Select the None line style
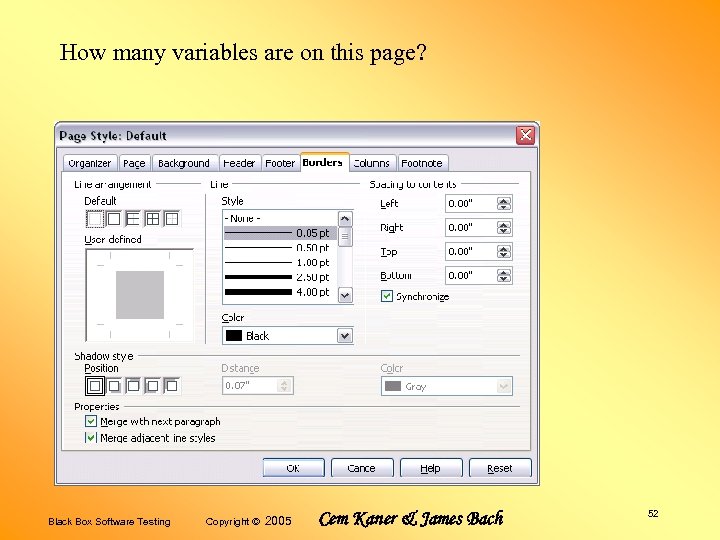Viewport: 720px width, 540px height. [280, 218]
